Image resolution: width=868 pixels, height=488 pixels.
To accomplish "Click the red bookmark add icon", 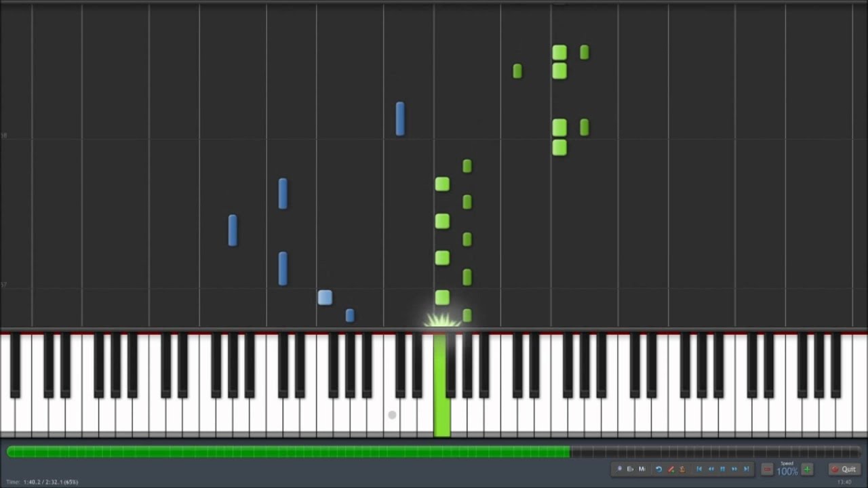I will pos(671,469).
